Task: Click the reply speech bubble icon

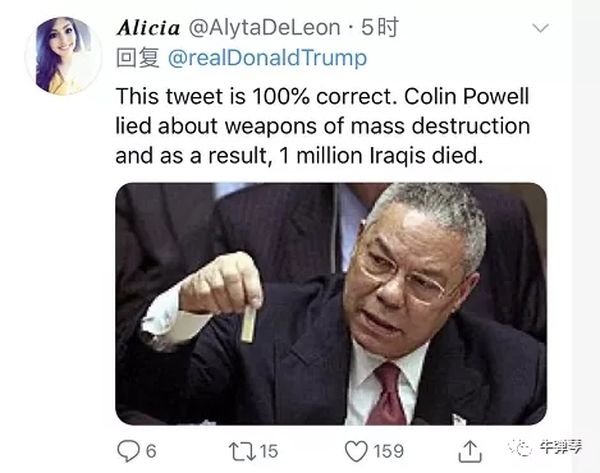Action: pyautogui.click(x=125, y=451)
